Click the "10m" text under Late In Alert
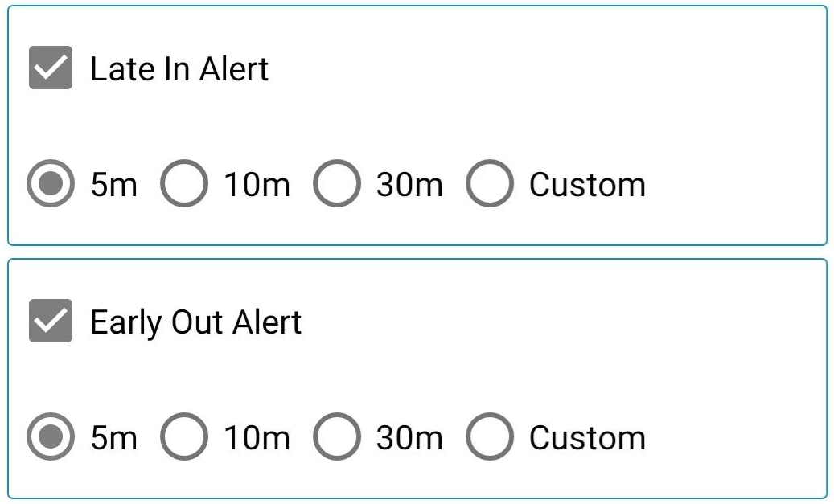 point(257,186)
